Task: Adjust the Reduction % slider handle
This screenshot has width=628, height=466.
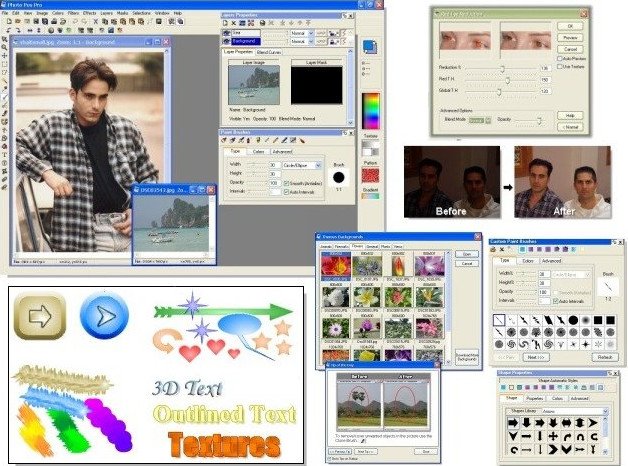Action: pyautogui.click(x=502, y=68)
